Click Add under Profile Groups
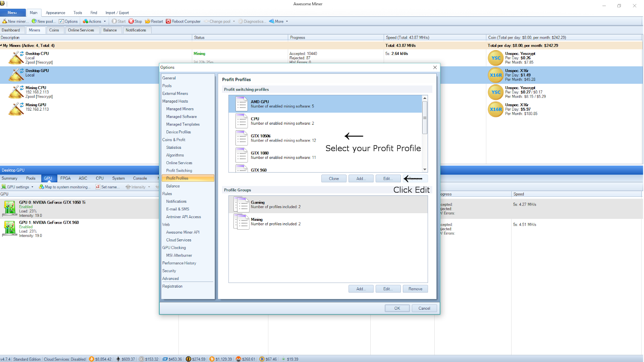This screenshot has width=644, height=362. point(361,289)
